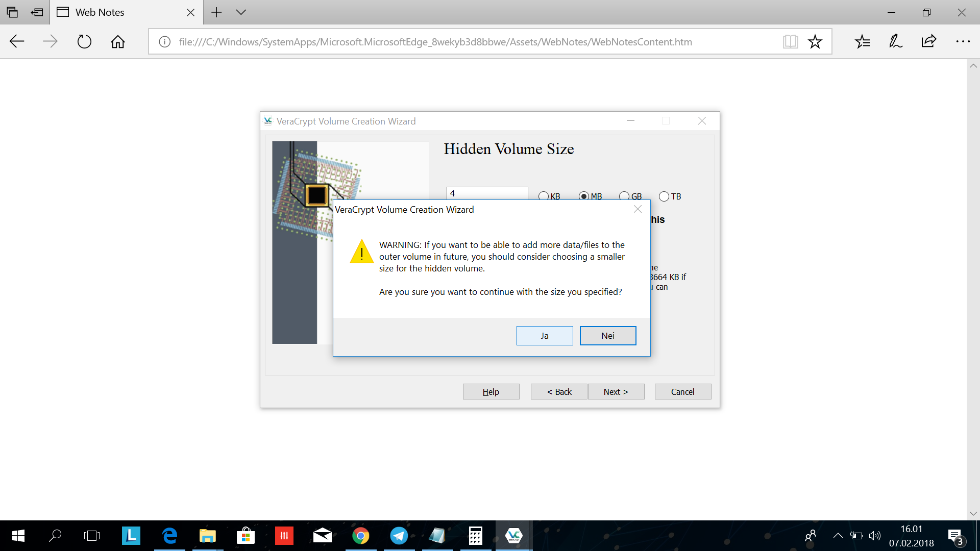980x551 pixels.
Task: Open the Edge Hub favorites list
Action: click(863, 41)
